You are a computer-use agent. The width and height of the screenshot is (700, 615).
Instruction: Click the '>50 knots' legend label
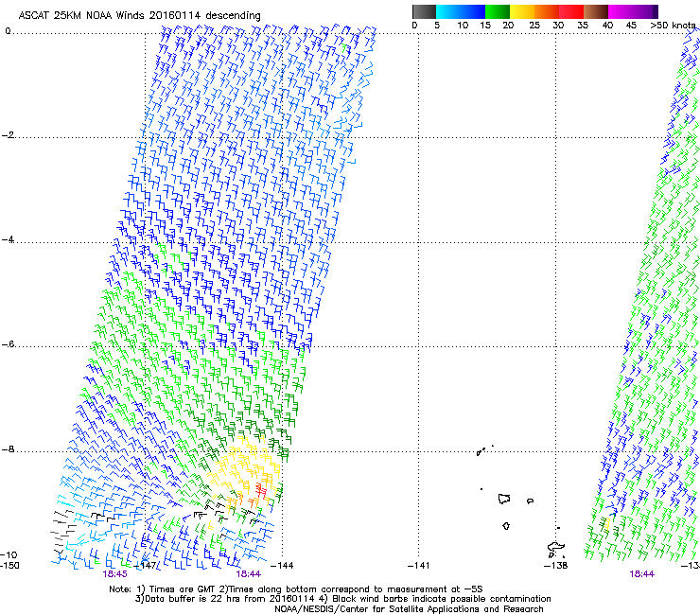[673, 26]
